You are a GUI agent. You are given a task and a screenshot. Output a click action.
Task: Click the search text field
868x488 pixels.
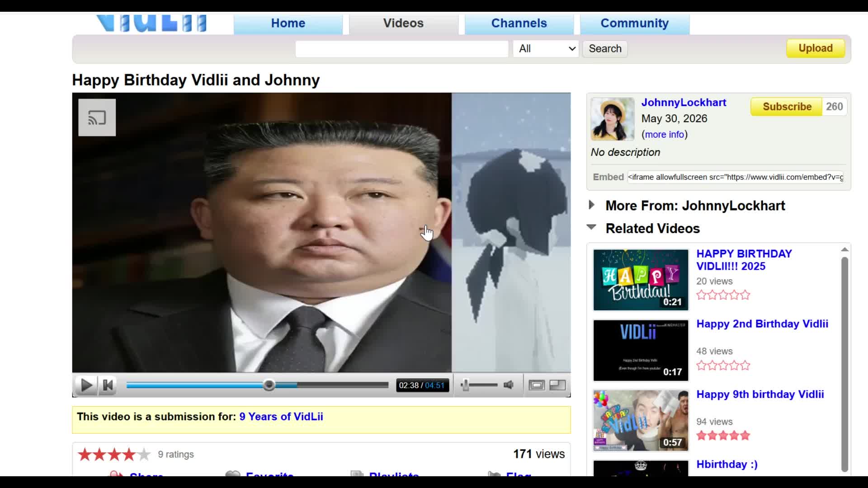[x=402, y=49]
